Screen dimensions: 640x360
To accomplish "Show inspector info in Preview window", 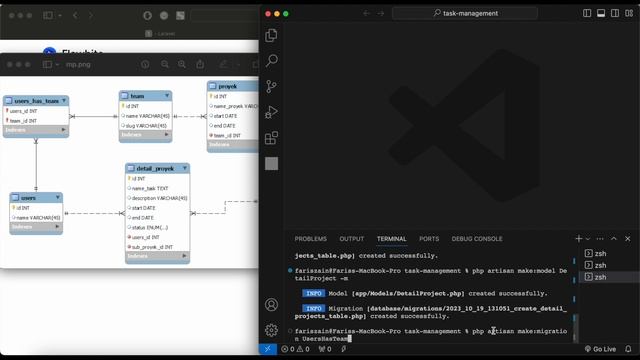I will (145, 64).
